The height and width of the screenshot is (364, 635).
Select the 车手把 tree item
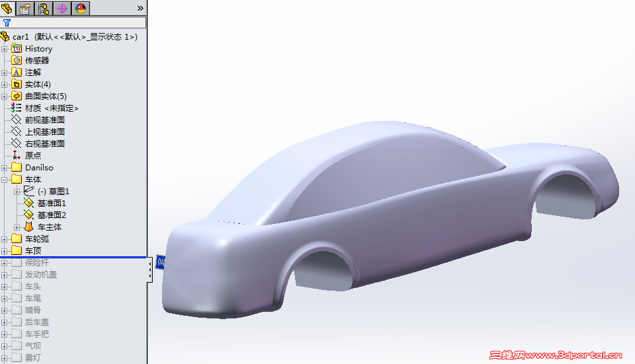click(x=37, y=334)
